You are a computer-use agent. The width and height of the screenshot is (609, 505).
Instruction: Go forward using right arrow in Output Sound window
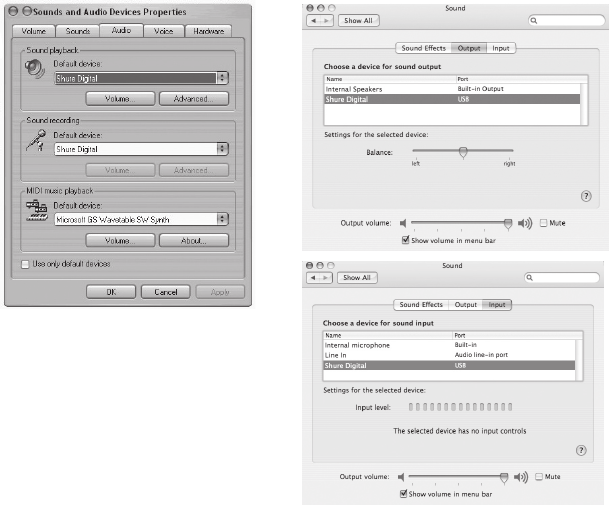[x=327, y=21]
